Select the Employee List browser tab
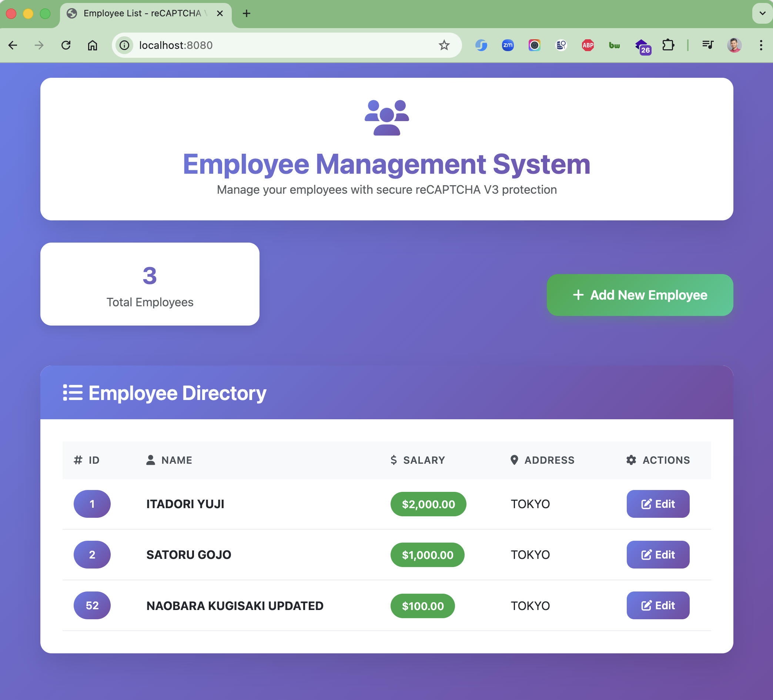Viewport: 773px width, 700px height. [x=142, y=13]
